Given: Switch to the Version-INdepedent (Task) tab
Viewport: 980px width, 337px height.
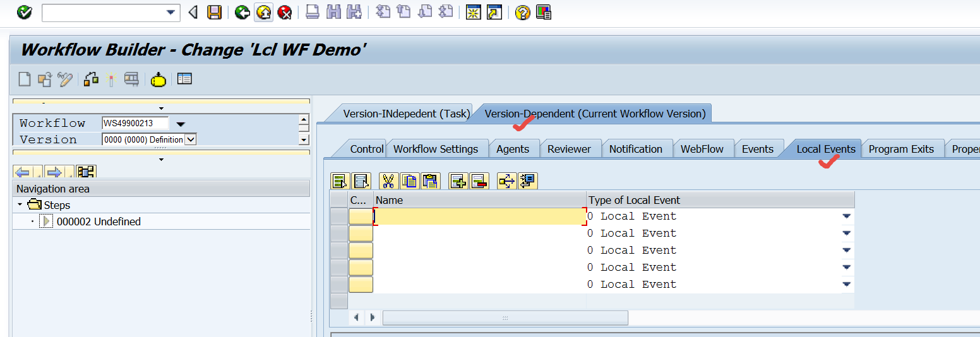Looking at the screenshot, I should tap(405, 114).
